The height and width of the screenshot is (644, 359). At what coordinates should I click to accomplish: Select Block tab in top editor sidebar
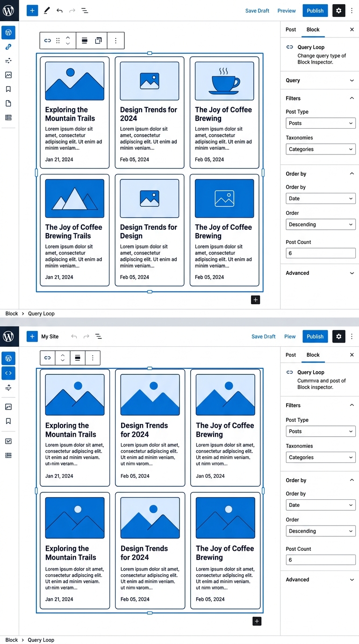(313, 29)
